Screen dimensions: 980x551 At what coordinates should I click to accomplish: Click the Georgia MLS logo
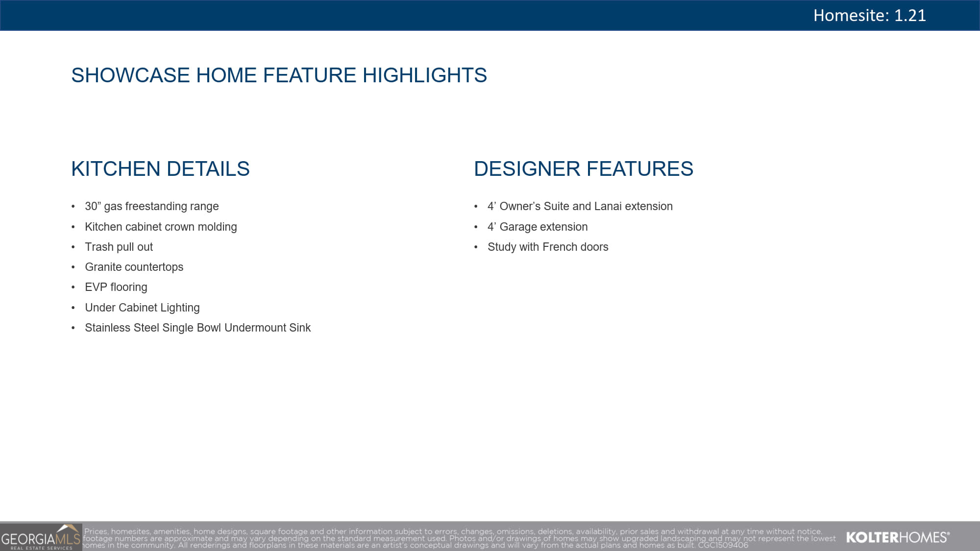coord(41,537)
